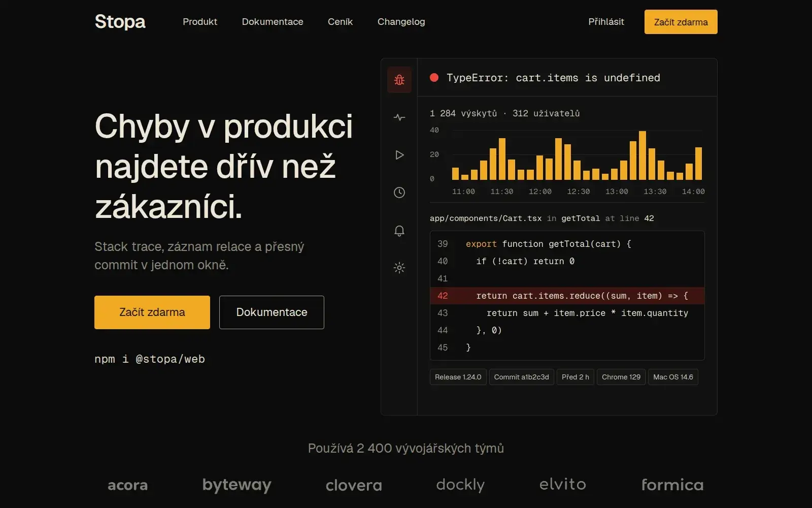Click the Přihlásit link

(x=606, y=22)
